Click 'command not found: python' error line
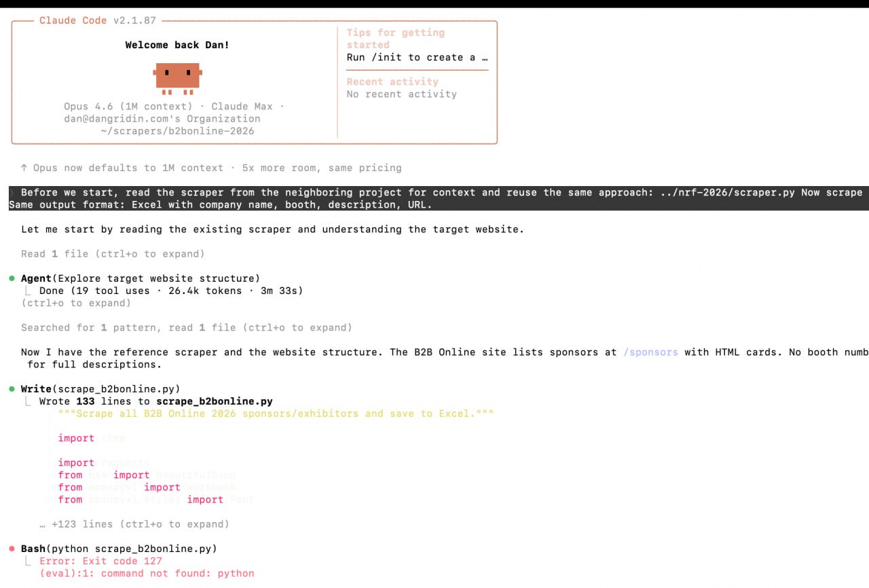Screen dimensions: 869x588 (147, 573)
